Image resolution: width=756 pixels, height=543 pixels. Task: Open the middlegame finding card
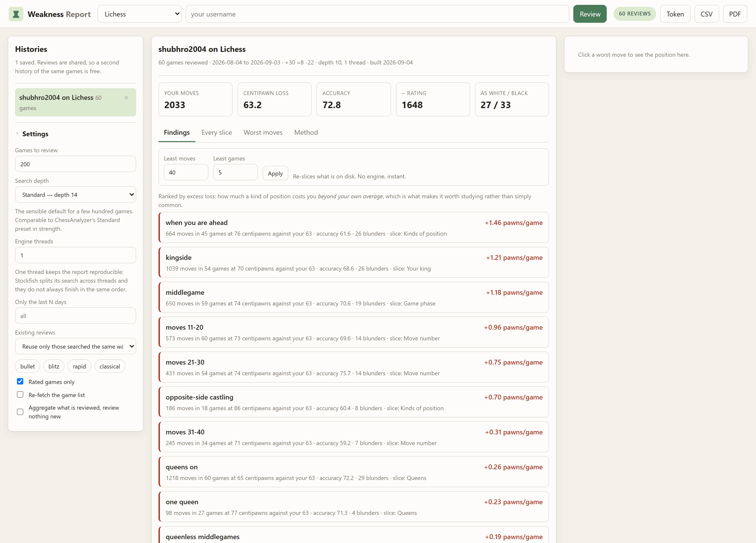tap(354, 297)
